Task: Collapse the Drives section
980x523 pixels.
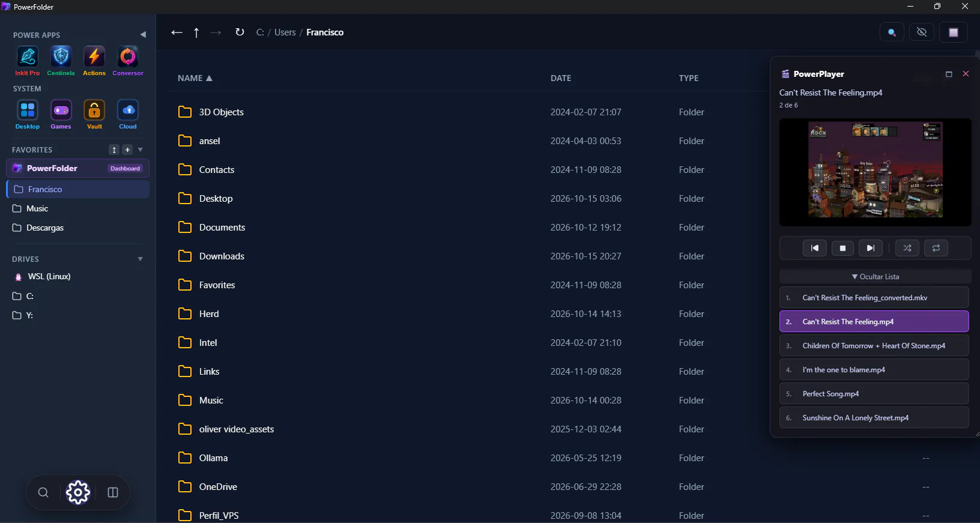Action: [x=141, y=259]
